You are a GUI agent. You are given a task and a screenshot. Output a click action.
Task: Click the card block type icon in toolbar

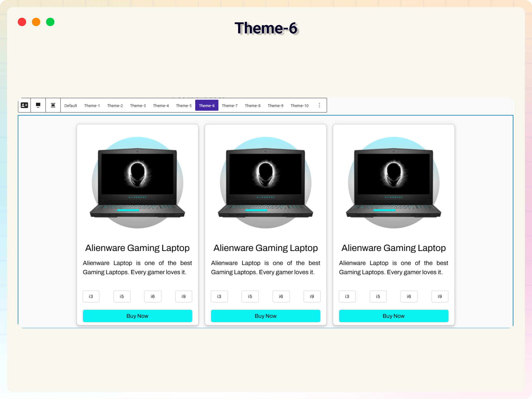pyautogui.click(x=24, y=105)
